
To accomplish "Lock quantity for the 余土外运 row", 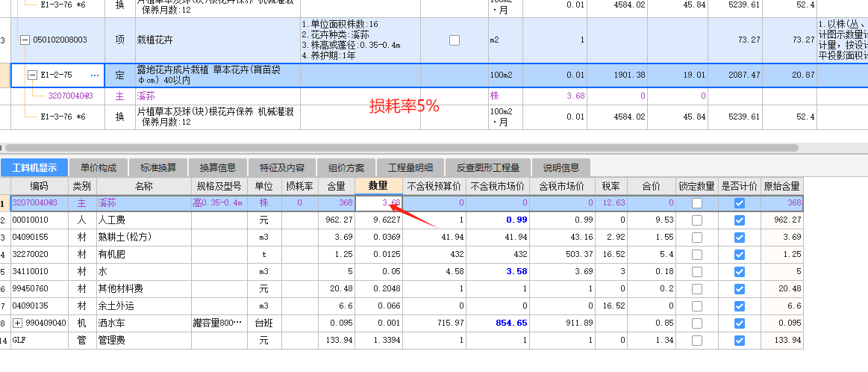I will 697,306.
